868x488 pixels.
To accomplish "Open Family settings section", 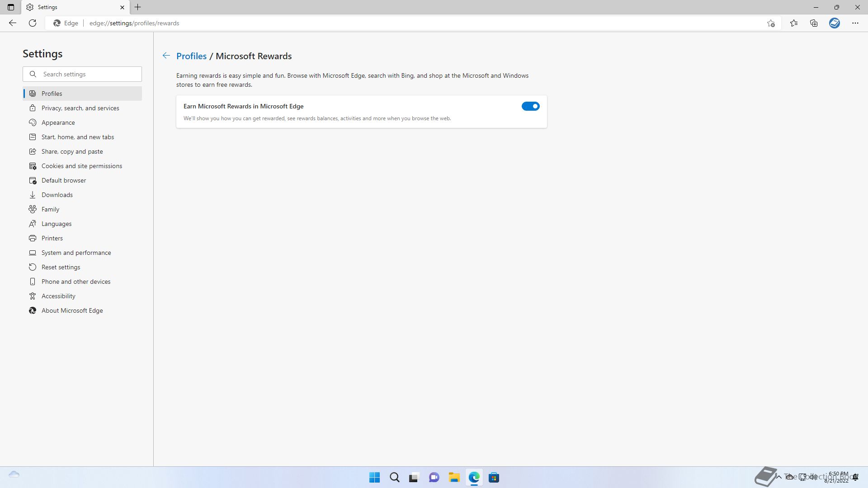I will point(82,209).
